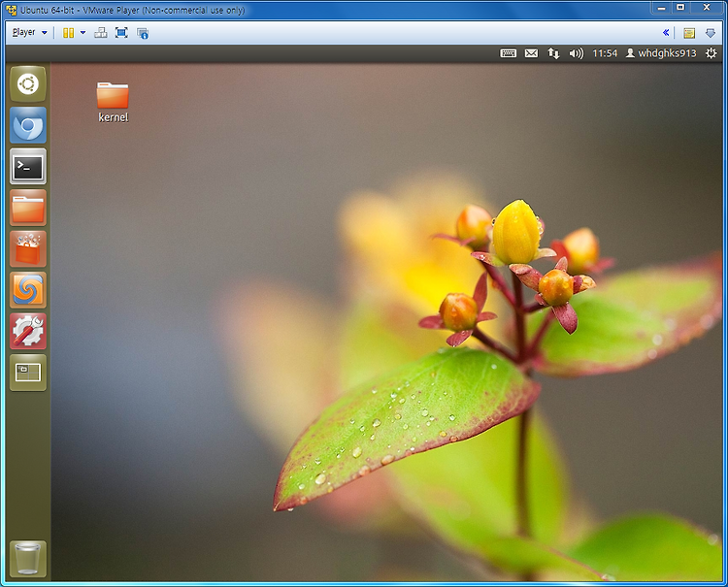728x587 pixels.
Task: Launch the Chromium browser
Action: coord(28,125)
